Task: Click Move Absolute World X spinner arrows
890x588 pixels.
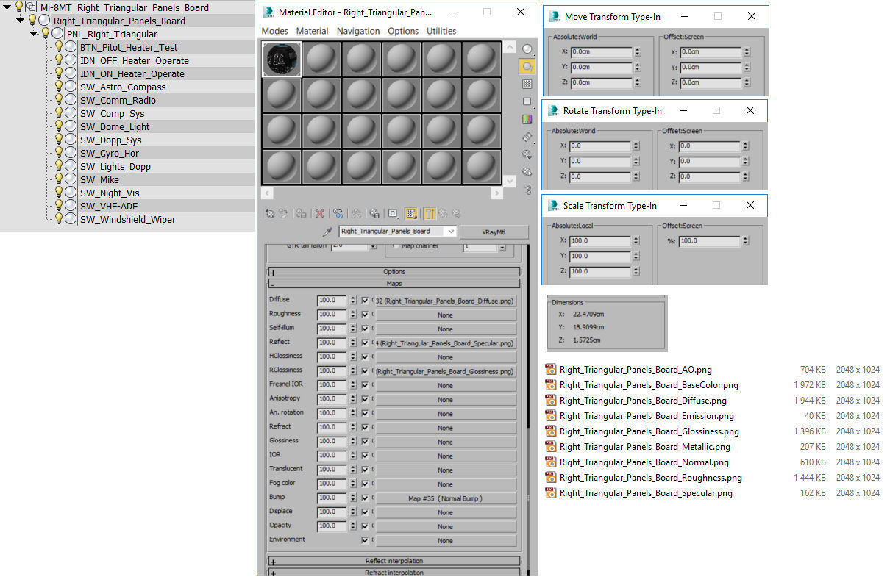Action: (637, 52)
